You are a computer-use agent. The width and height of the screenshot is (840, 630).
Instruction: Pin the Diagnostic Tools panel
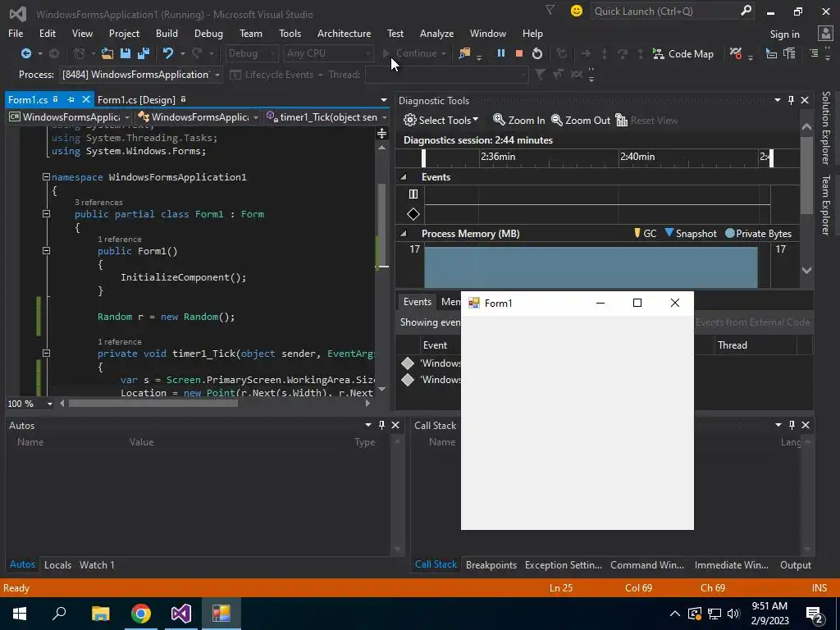792,100
